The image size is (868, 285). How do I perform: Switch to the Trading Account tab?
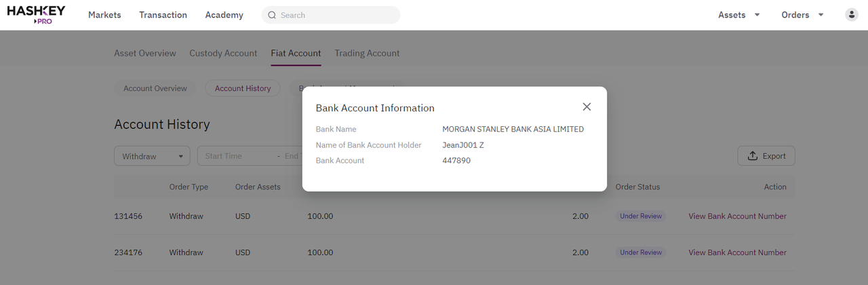(x=367, y=53)
